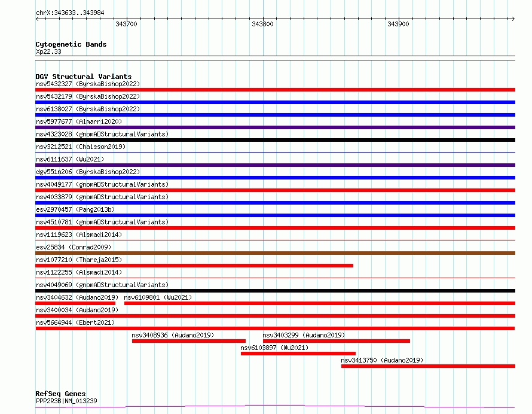
Task: Click the DGV Structural Variants track heading
Action: click(x=84, y=77)
